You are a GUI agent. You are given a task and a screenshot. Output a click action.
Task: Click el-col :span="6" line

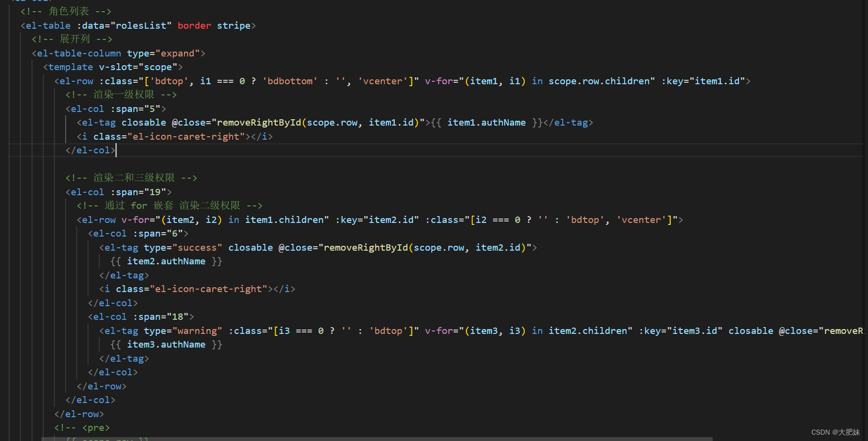click(138, 233)
